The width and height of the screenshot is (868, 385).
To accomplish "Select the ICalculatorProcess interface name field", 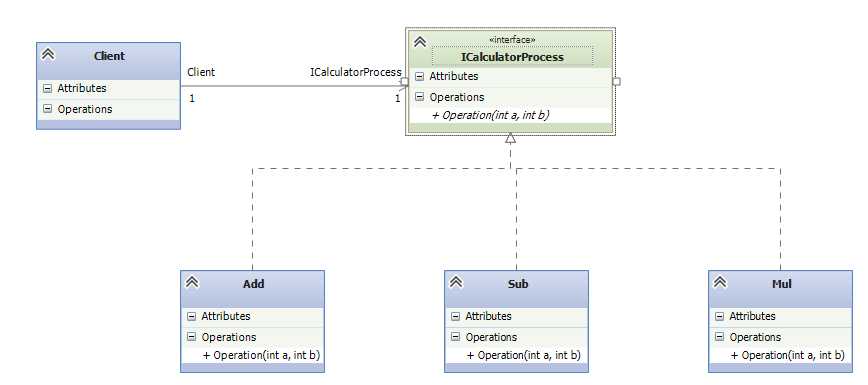I will pyautogui.click(x=512, y=57).
